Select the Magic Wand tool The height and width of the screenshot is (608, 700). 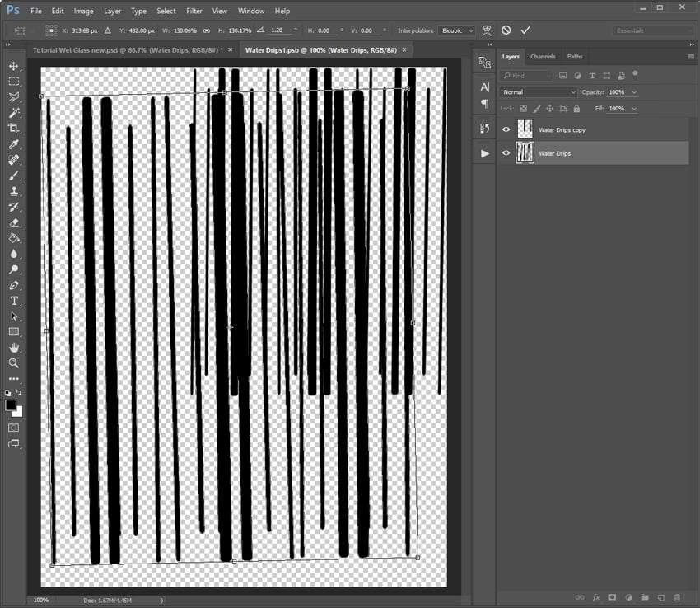click(14, 113)
